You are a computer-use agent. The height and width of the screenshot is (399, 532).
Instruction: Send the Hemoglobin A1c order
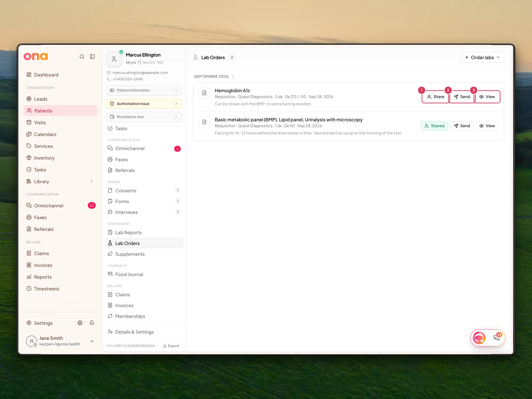point(462,97)
